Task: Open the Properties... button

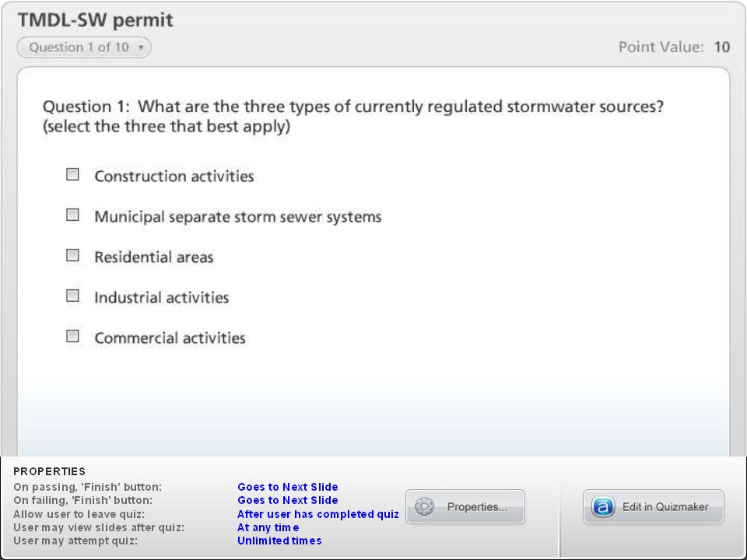Action: tap(465, 506)
